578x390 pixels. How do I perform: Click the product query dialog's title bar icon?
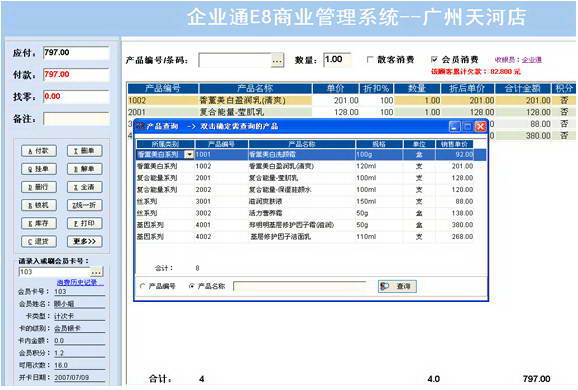(x=140, y=126)
